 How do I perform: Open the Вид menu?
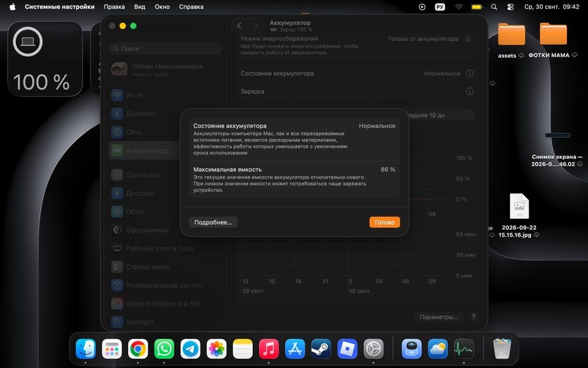pos(139,6)
